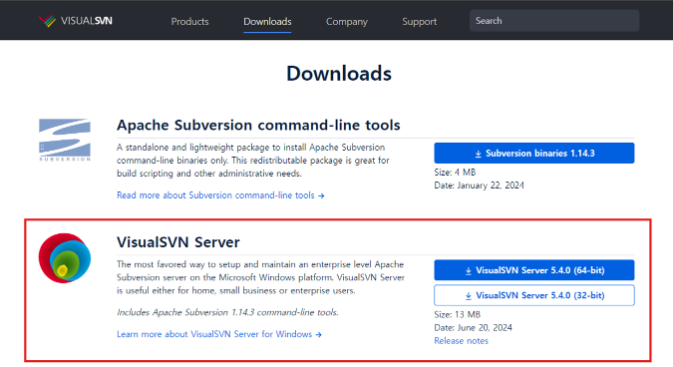Click the Downloads page title
This screenshot has height=367, width=673.
pos(339,74)
